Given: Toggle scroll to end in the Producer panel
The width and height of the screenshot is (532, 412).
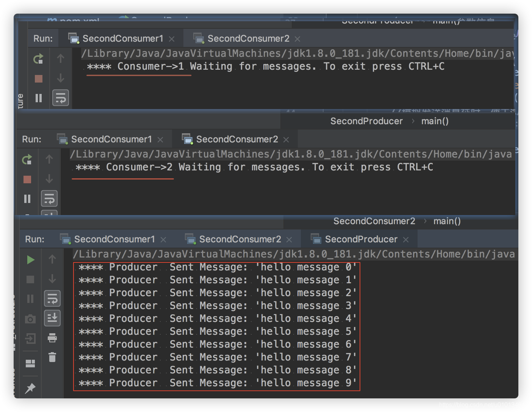Looking at the screenshot, I should (52, 318).
